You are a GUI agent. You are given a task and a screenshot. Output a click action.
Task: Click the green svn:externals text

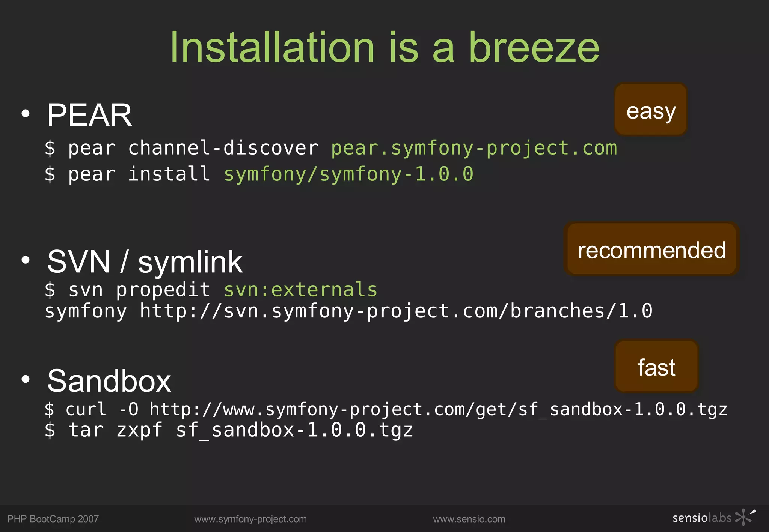pos(300,290)
